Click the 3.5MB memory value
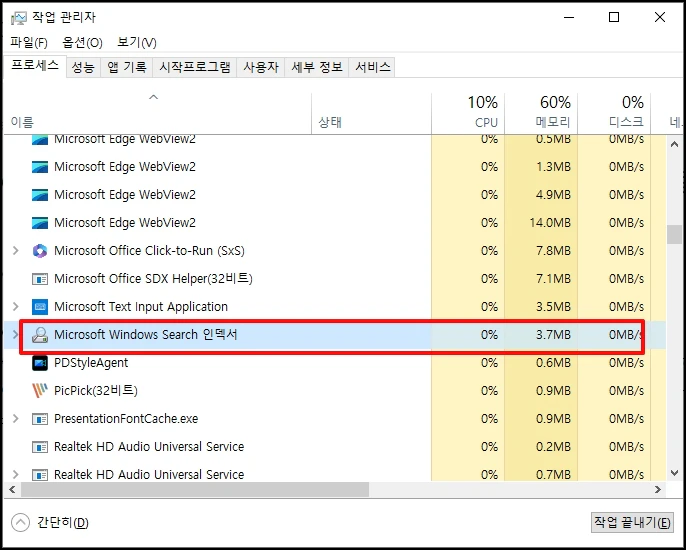 click(x=553, y=307)
